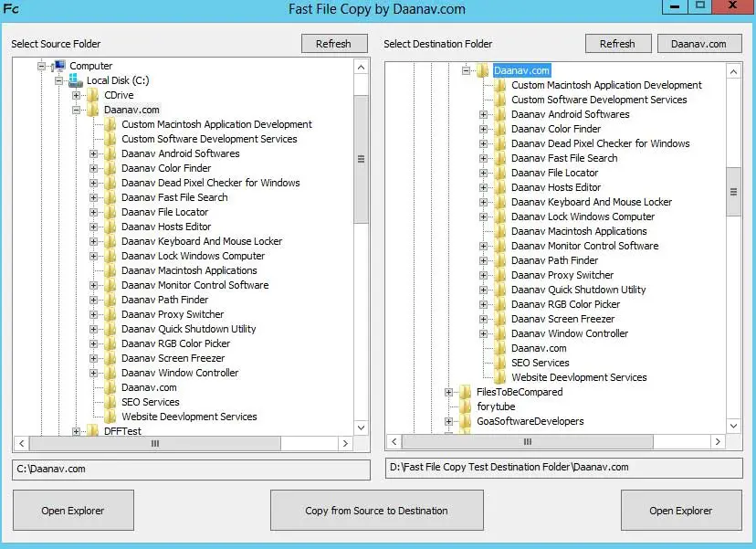
Task: Expand source Daanav Android Softwares folder
Action: (93, 153)
